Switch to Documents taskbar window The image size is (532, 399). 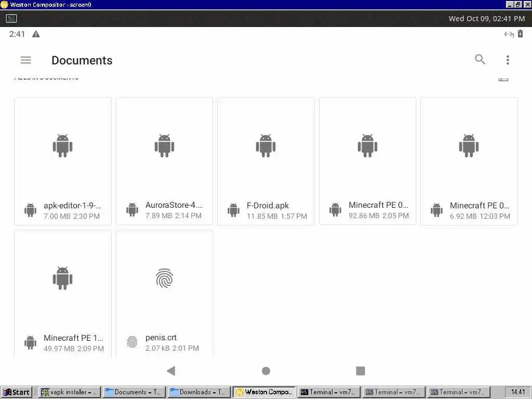click(x=135, y=392)
